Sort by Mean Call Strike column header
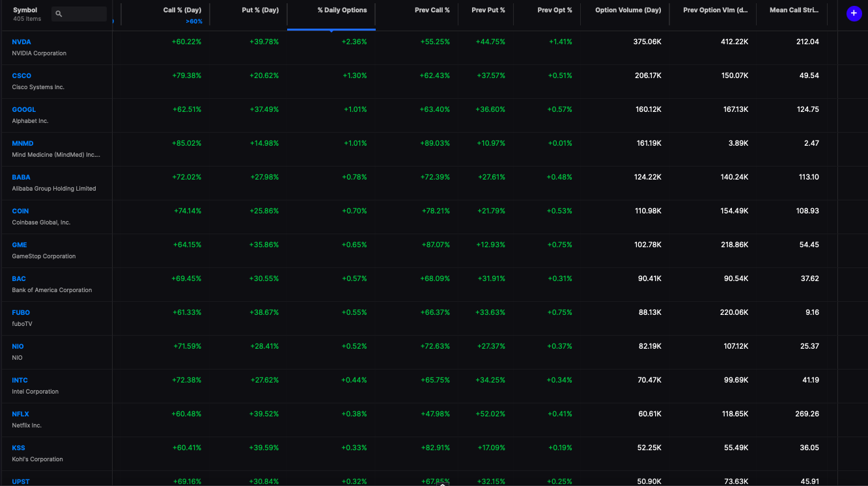868x486 pixels. (x=794, y=10)
